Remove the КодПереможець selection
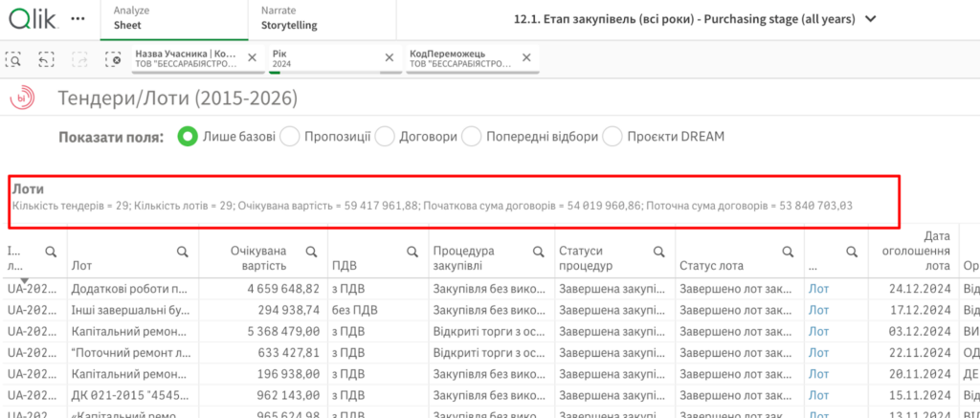Viewport: 980px width, 418px height. coord(528,58)
